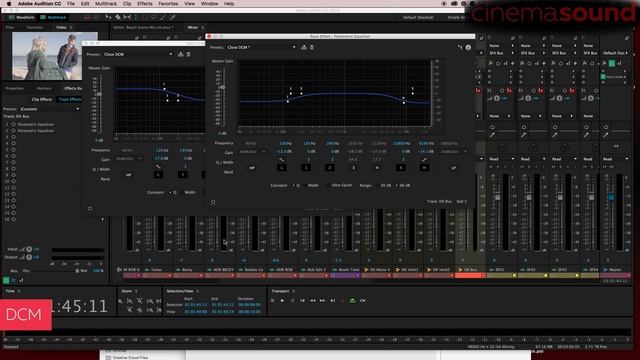Switch to Waveform view
The image size is (640, 360).
click(22, 18)
